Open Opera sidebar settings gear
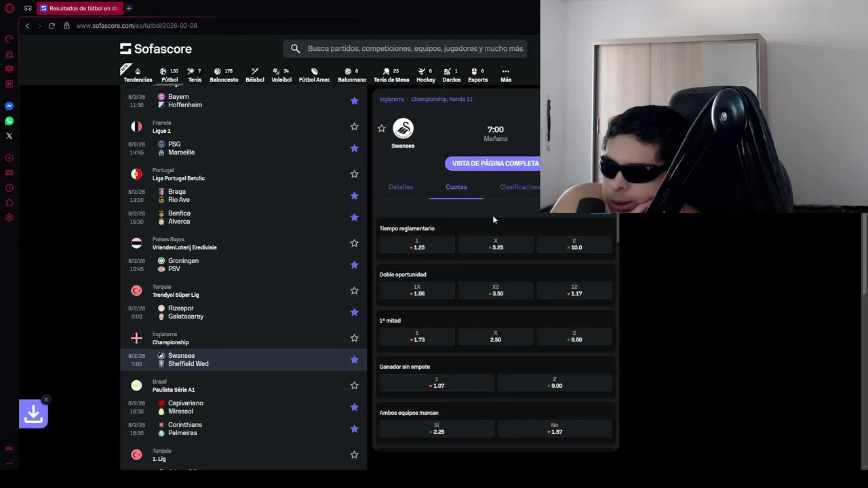The image size is (868, 488). 9,218
